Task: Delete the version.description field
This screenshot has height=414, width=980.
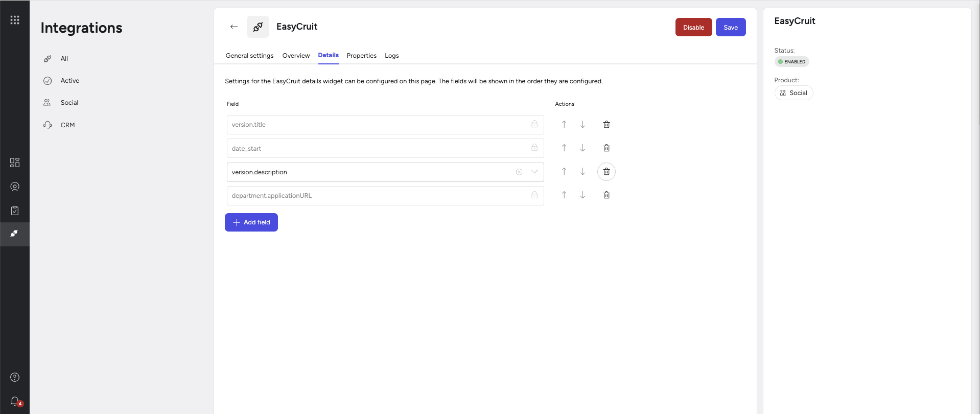Action: click(x=606, y=172)
